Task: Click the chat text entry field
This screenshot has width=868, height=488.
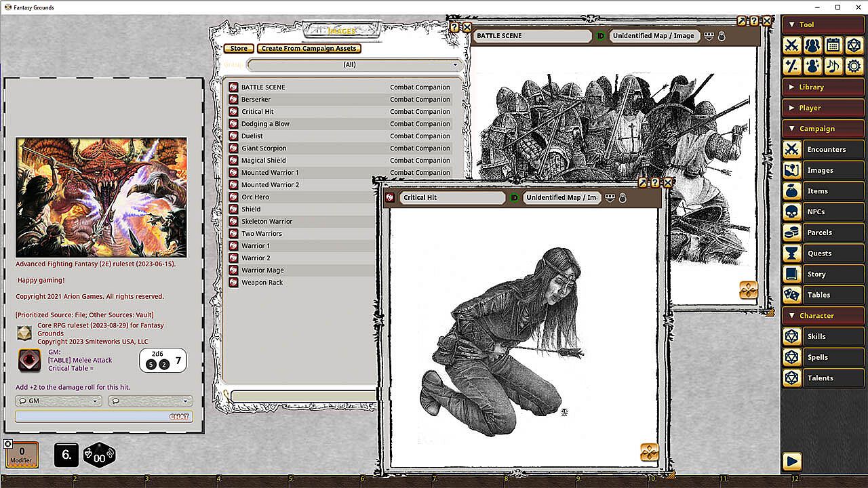Action: point(104,417)
